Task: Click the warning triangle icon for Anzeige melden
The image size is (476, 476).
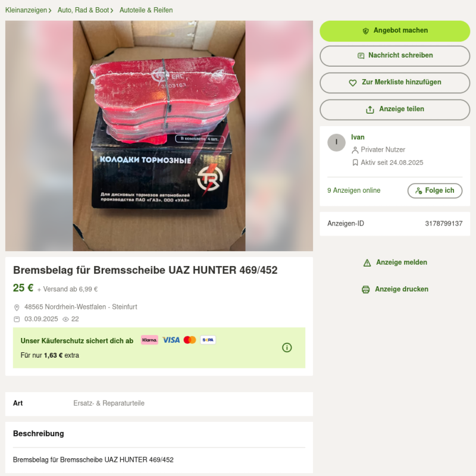Action: tap(367, 262)
